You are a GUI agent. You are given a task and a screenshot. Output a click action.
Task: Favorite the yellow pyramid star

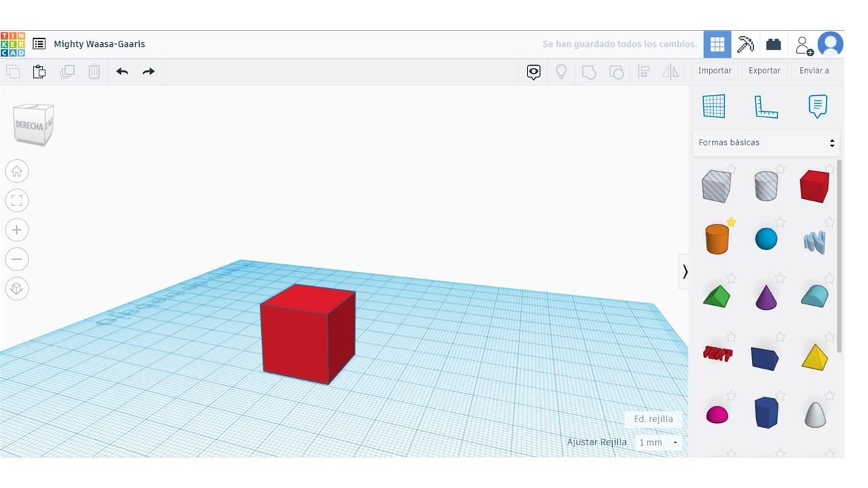pos(829,337)
